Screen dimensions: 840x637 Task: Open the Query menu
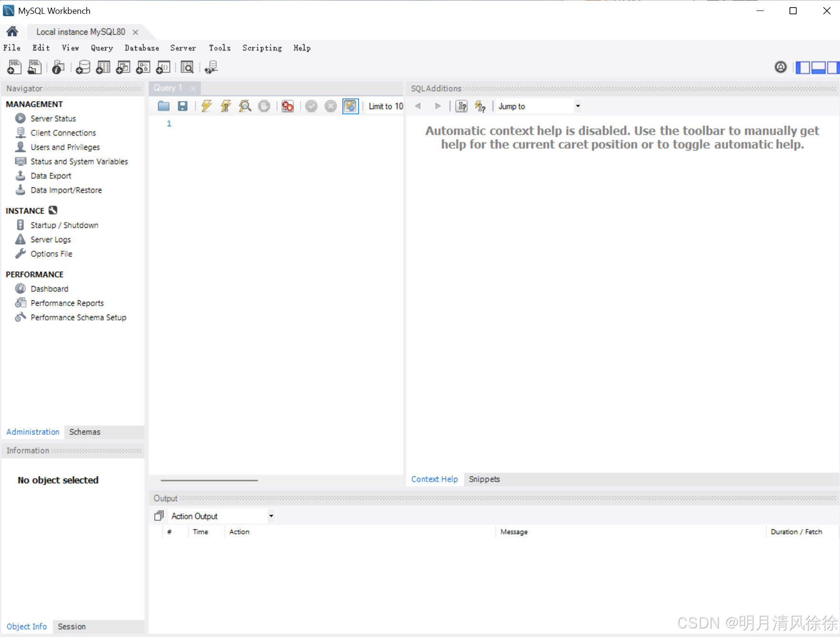click(x=102, y=48)
